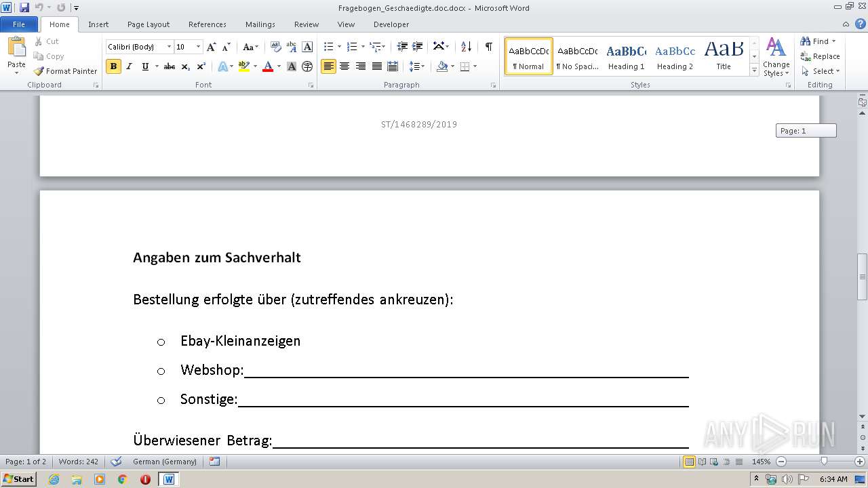This screenshot has width=868, height=488.
Task: Click the German (Germany) language indicator
Action: point(165,462)
